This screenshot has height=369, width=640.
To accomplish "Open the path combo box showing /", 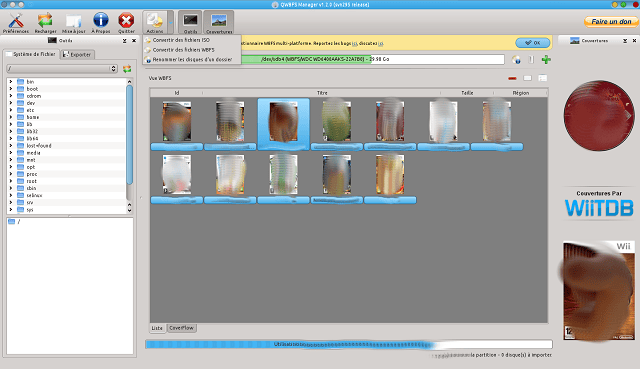I will [62, 69].
